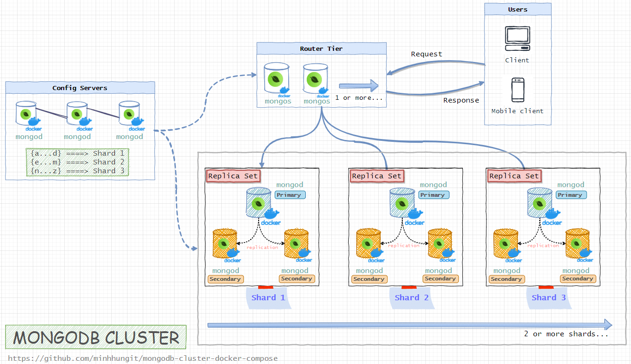Enable the Replica Set label in Shard 3
This screenshot has width=631, height=364.
(x=514, y=176)
